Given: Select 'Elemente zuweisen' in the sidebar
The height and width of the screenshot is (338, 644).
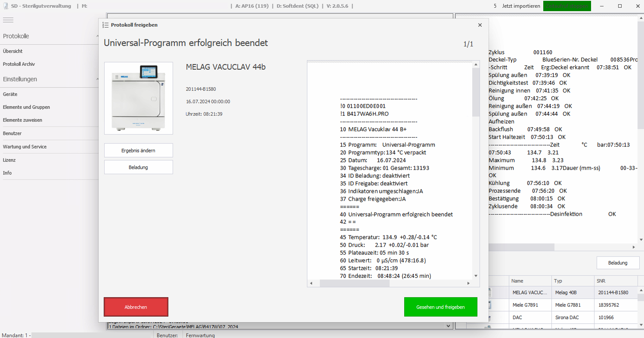Looking at the screenshot, I should [x=22, y=120].
